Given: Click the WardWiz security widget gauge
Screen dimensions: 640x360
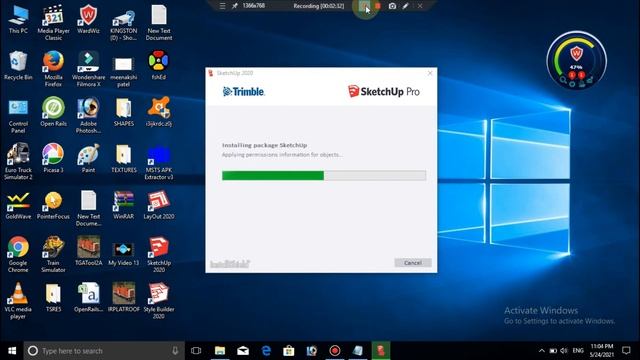Looking at the screenshot, I should pyautogui.click(x=576, y=60).
